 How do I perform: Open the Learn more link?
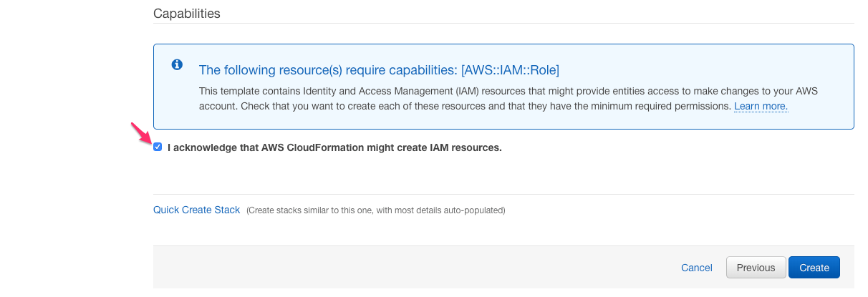click(x=761, y=106)
